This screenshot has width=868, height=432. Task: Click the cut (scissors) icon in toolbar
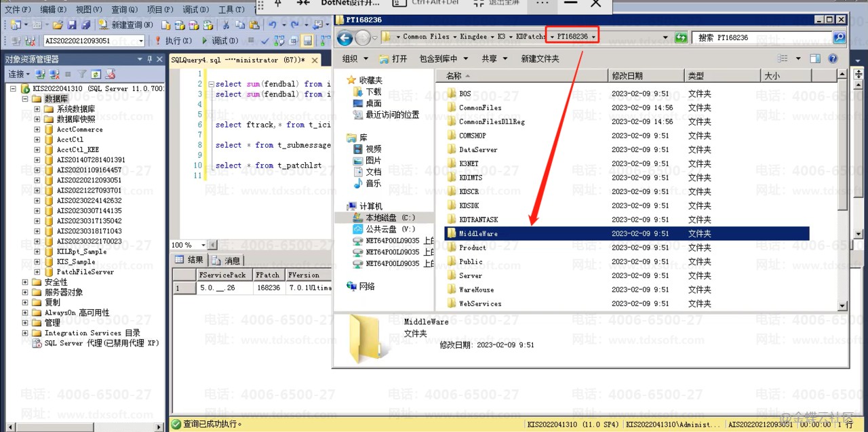pos(226,25)
